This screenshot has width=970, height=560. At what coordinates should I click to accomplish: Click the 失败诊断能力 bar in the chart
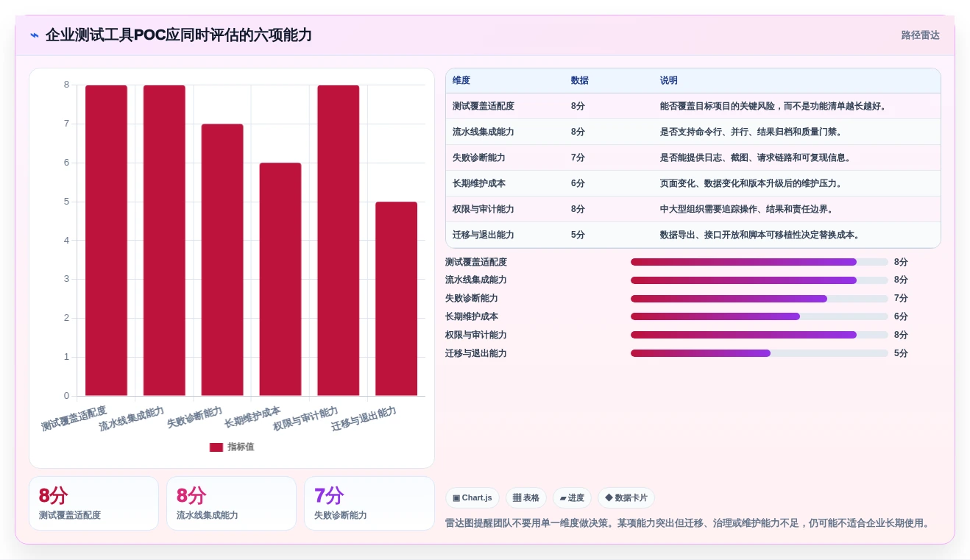(x=222, y=260)
